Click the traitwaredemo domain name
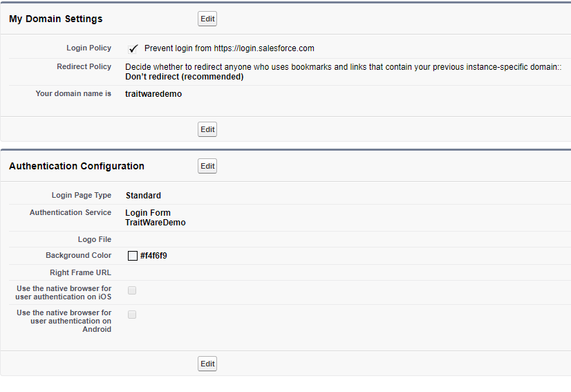Screen dimensions: 571x392 [153, 94]
